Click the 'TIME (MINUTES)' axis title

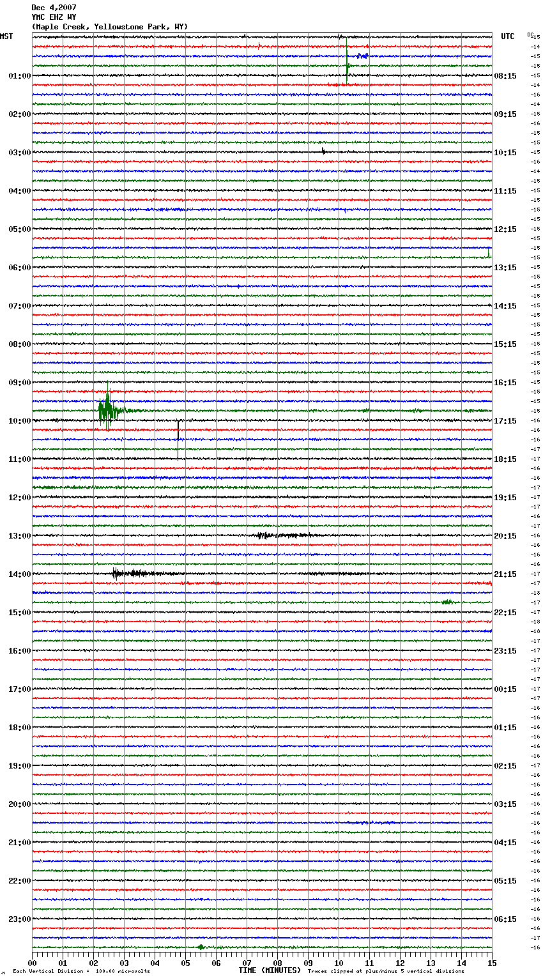point(270,970)
